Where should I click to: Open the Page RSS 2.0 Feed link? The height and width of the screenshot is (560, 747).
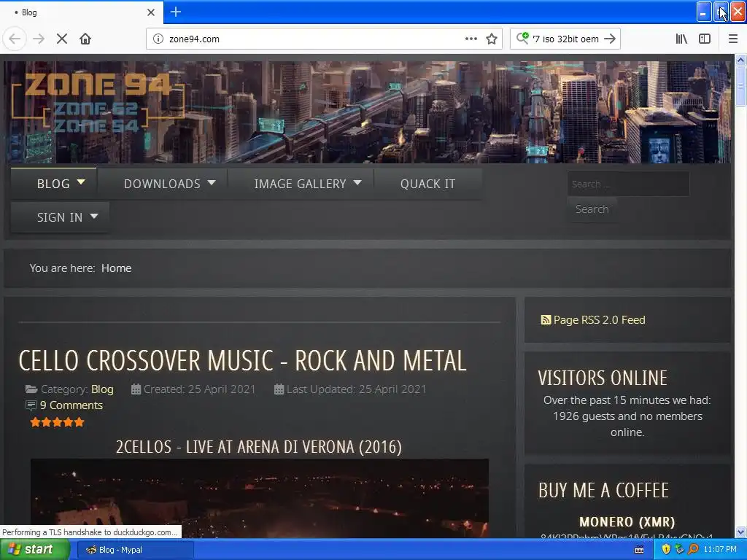pyautogui.click(x=600, y=320)
